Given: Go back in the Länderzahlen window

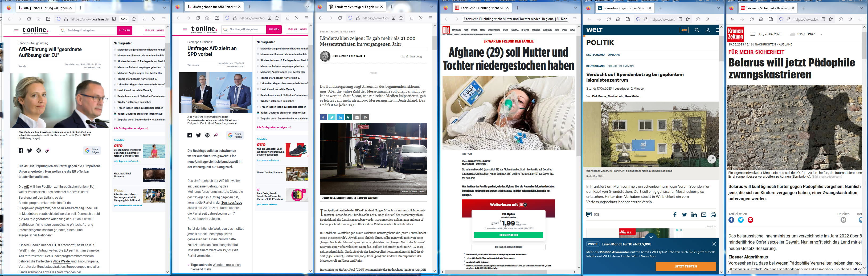Looking at the screenshot, I should click(x=321, y=18).
